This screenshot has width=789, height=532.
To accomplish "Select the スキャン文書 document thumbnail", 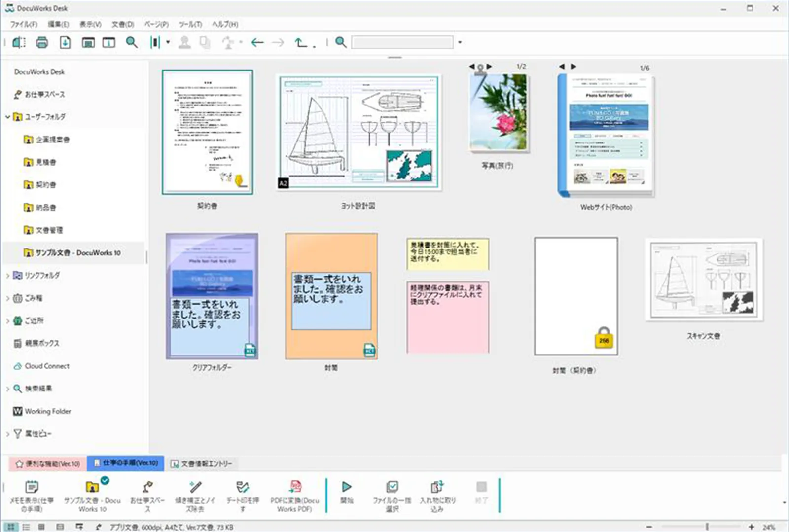I will coord(704,280).
